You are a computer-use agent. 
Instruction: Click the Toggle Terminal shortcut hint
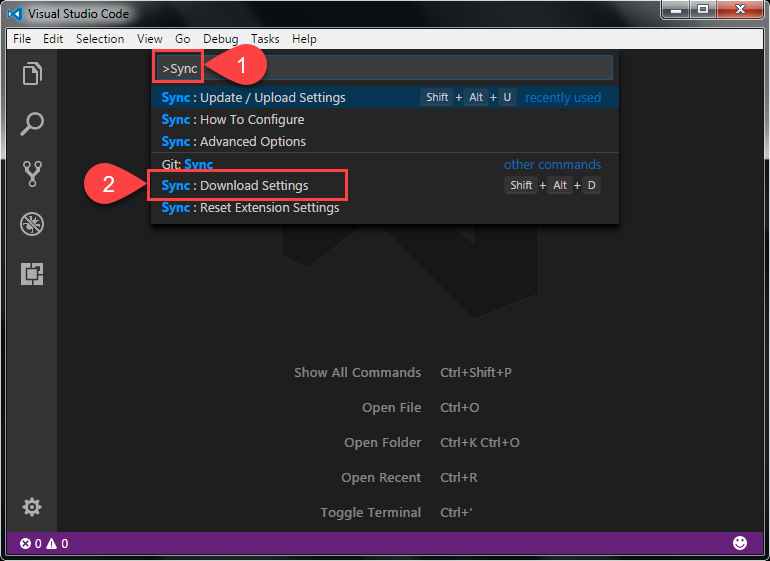371,512
